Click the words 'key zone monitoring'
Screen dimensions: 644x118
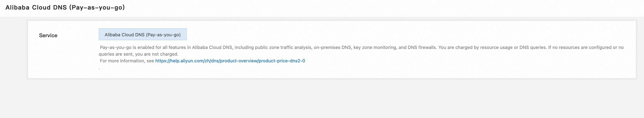pos(375,47)
